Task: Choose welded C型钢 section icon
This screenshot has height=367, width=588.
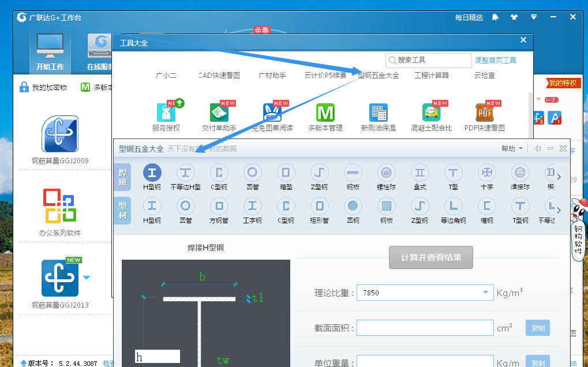Action: tap(219, 173)
